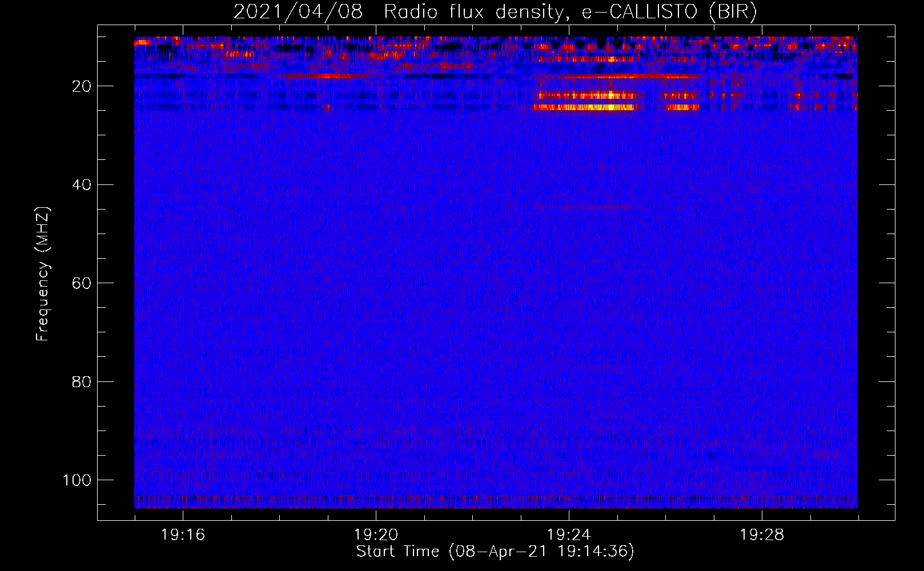Click the 40 MHz frequency tick label

coord(82,185)
